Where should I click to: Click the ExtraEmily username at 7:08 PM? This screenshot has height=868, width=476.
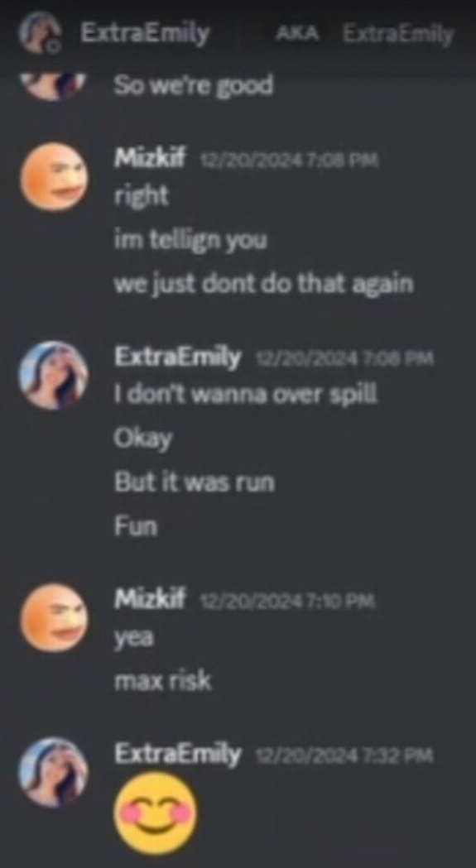tap(178, 359)
